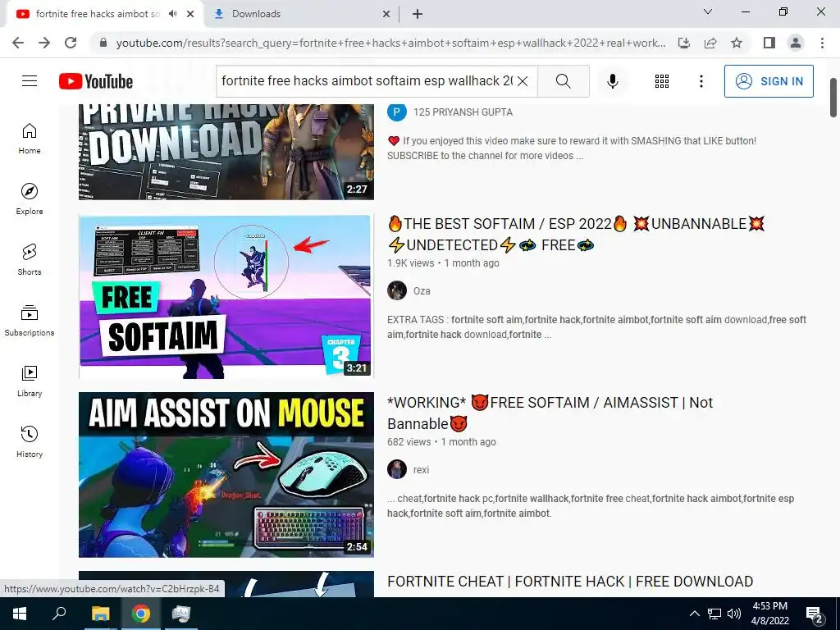
Task: Click rexi's channel avatar
Action: tap(397, 470)
